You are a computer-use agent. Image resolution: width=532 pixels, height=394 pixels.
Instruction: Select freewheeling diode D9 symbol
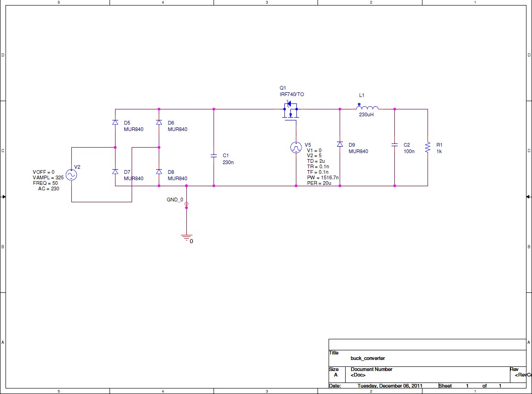[340, 144]
